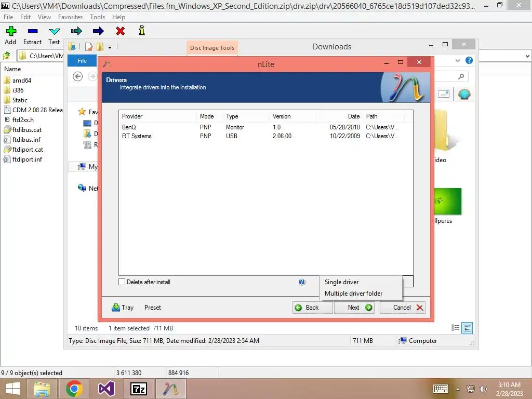Click the nLite Cancel button
This screenshot has width=532, height=399.
tap(403, 308)
